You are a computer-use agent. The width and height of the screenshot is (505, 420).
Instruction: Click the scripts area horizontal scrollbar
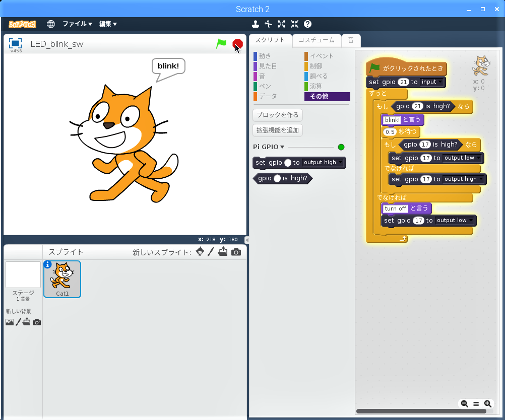point(421,411)
